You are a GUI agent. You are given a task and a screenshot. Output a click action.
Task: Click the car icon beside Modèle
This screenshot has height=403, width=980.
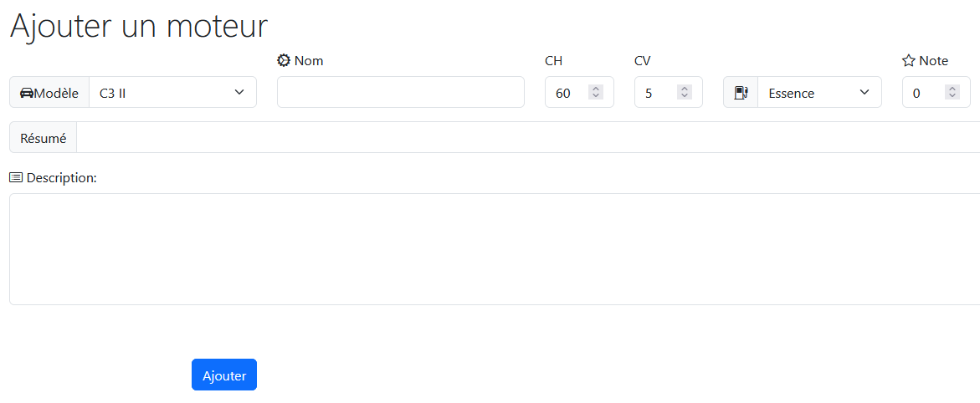point(26,93)
